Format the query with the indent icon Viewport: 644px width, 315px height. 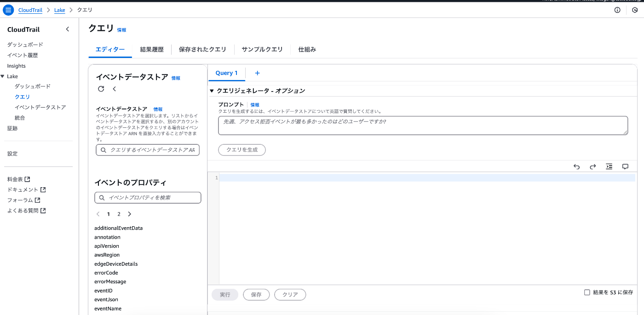pos(609,166)
